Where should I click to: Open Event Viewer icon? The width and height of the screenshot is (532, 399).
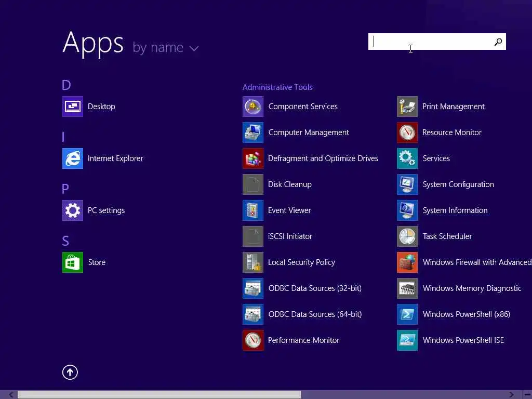point(253,210)
